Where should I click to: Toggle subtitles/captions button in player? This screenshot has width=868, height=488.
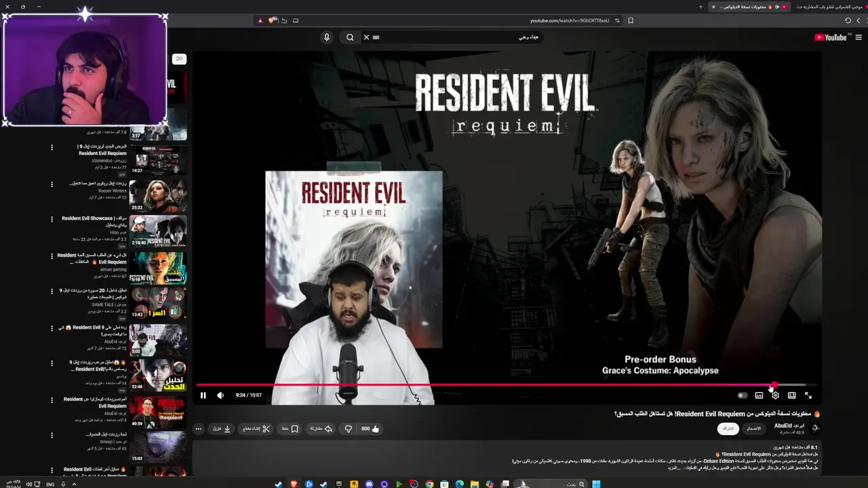tap(759, 395)
